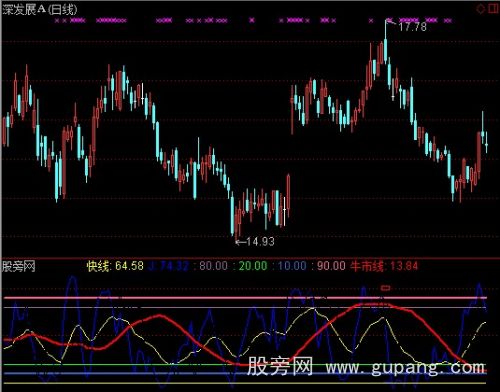The image size is (500, 392).
Task: Click the red diamond icon at top right
Action: pyautogui.click(x=481, y=9)
